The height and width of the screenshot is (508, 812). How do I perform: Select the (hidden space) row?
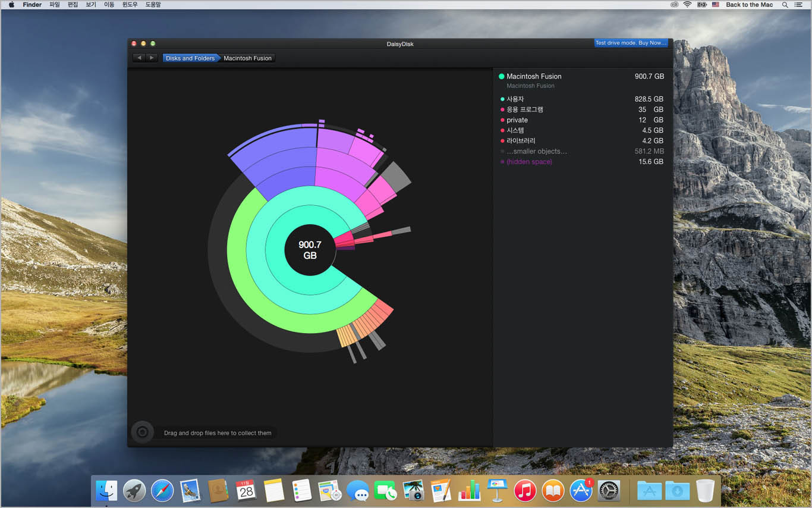pos(582,162)
